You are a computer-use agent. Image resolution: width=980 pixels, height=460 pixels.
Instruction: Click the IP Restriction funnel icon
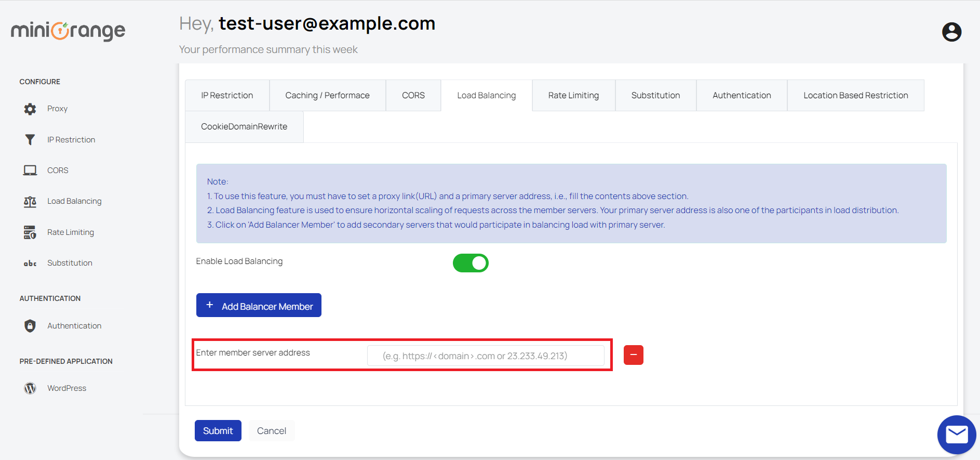pos(30,140)
